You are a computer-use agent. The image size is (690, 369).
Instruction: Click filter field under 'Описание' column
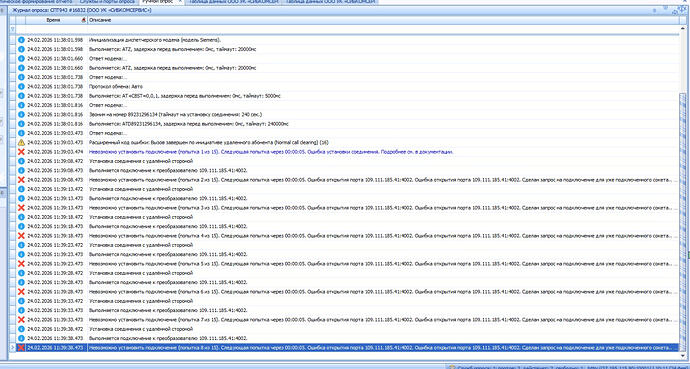pos(383,29)
